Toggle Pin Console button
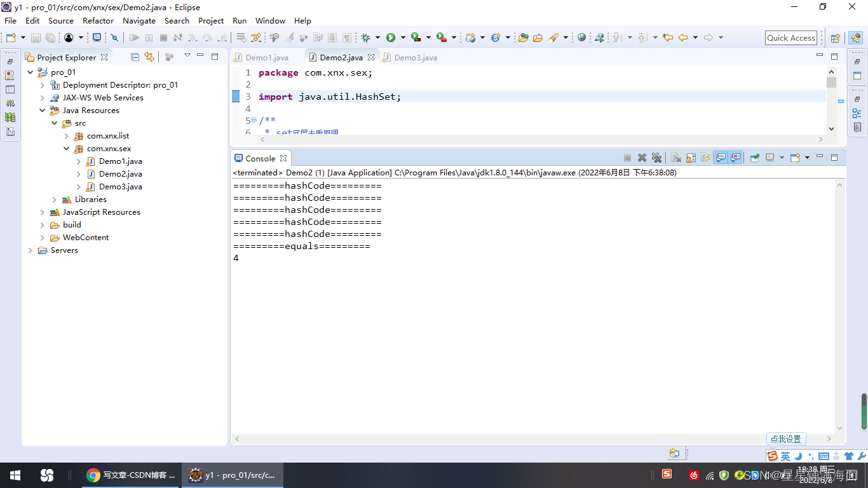This screenshot has width=868, height=488. click(754, 158)
